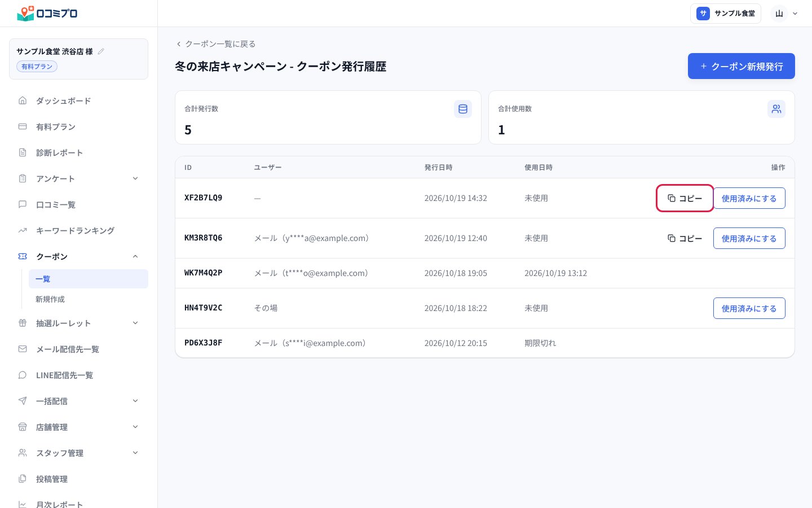Click the users icon in 合計使用数 card
Viewport: 812px width, 508px height.
[x=776, y=109]
